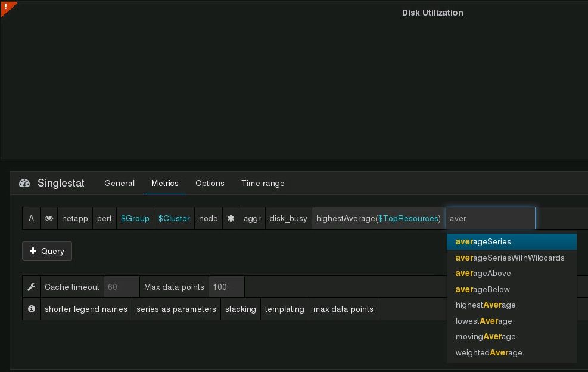Click the Max data points value field
588x372 pixels.
pos(226,287)
